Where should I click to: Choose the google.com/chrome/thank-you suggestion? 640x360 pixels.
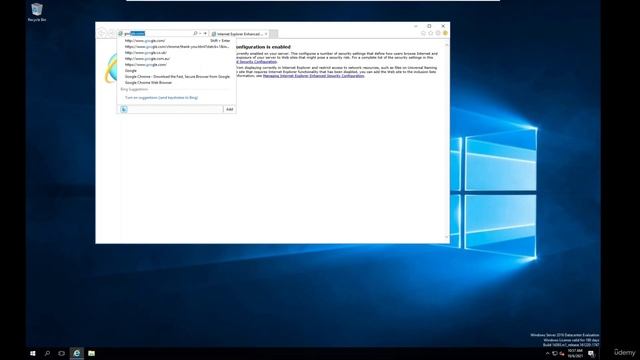pyautogui.click(x=176, y=47)
